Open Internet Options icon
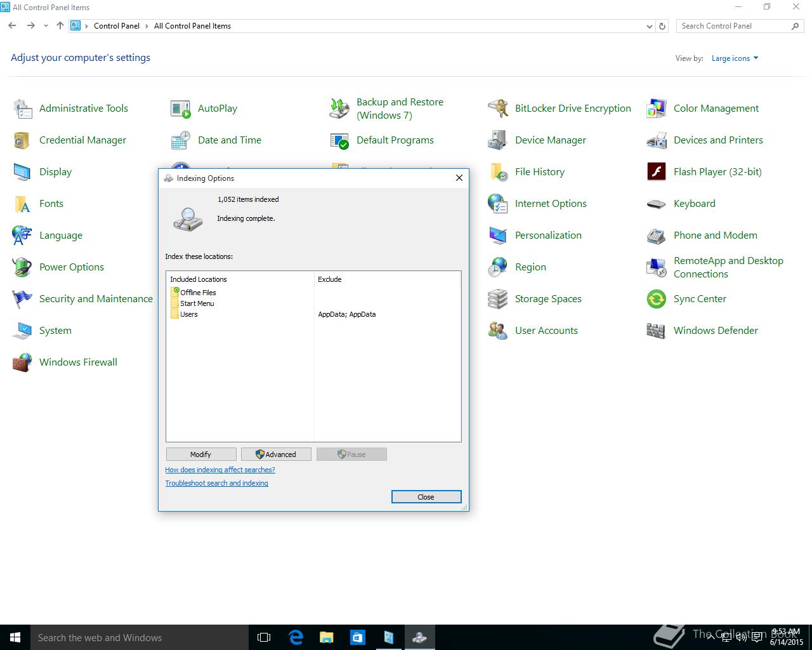This screenshot has width=812, height=650. (498, 204)
